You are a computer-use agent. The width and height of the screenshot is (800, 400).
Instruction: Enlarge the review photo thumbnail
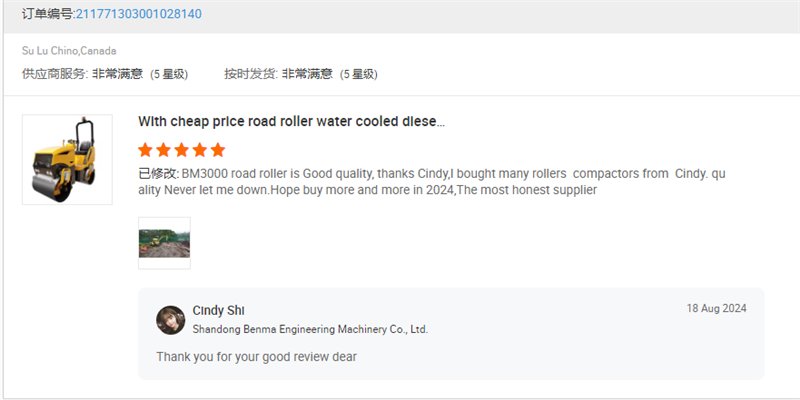click(x=164, y=243)
